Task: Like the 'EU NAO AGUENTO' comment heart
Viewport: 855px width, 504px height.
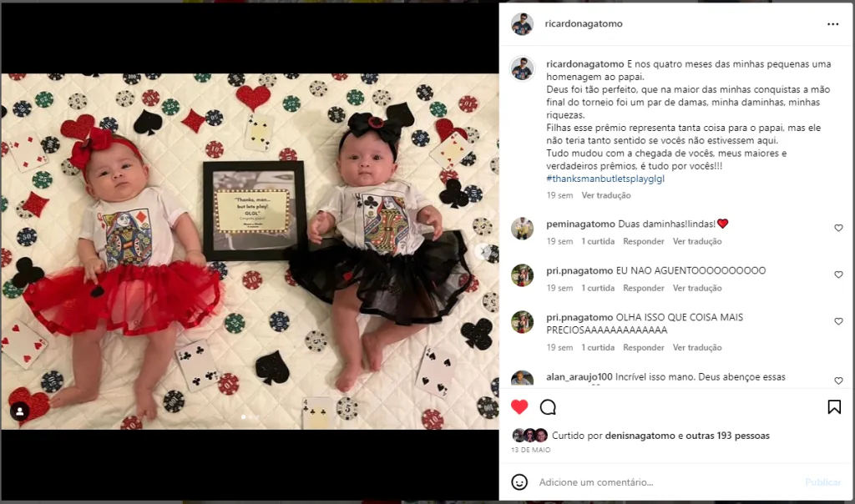Action: [x=838, y=275]
